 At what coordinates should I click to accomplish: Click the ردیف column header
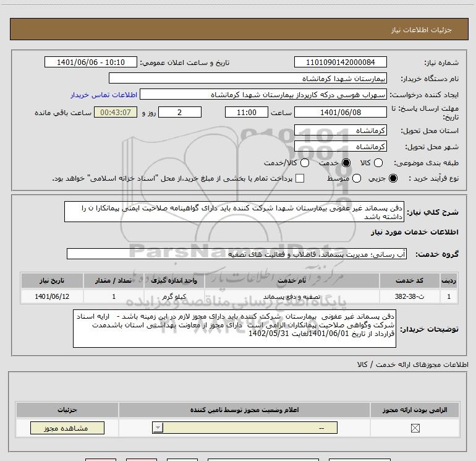click(x=449, y=280)
